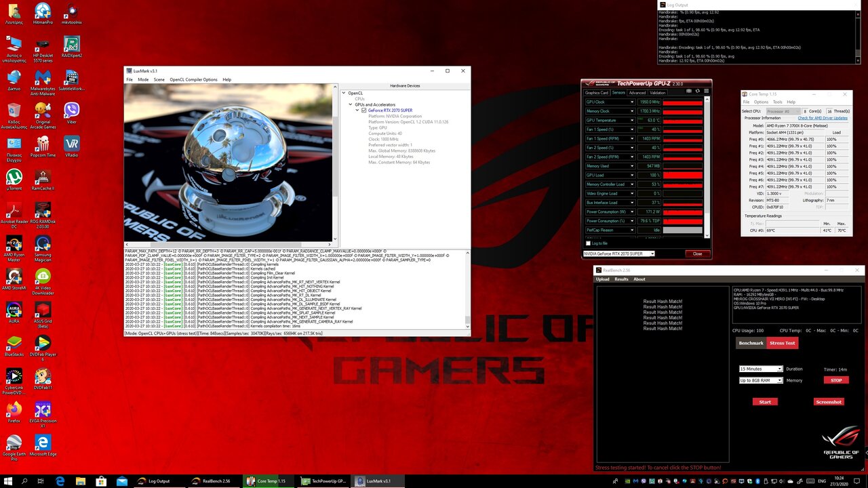The image size is (868, 488).
Task: Switch to GPU-Z Validation tab
Action: (658, 93)
